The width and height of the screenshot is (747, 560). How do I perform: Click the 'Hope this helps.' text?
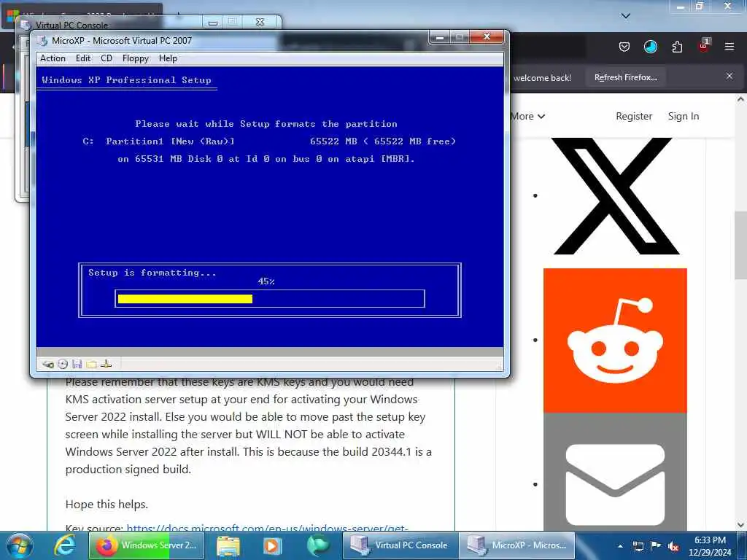pos(107,505)
